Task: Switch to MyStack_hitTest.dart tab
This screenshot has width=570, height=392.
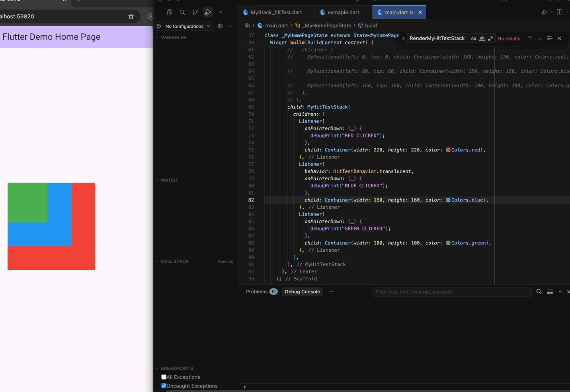Action: 276,12
